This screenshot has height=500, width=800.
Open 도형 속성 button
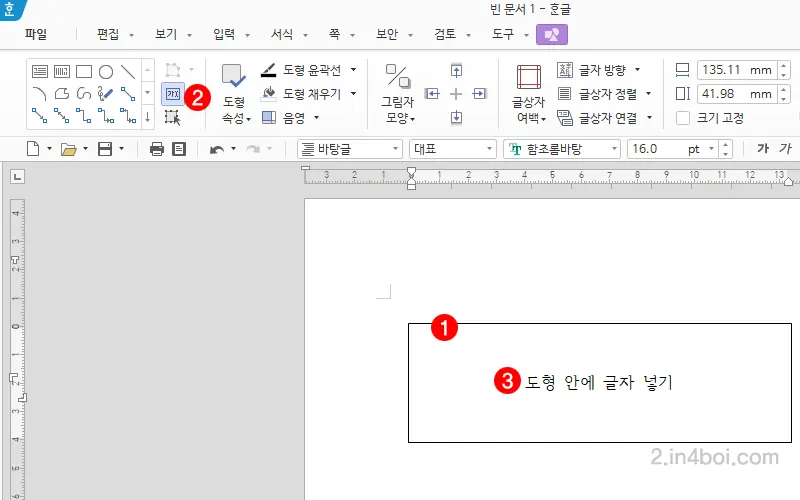(234, 94)
